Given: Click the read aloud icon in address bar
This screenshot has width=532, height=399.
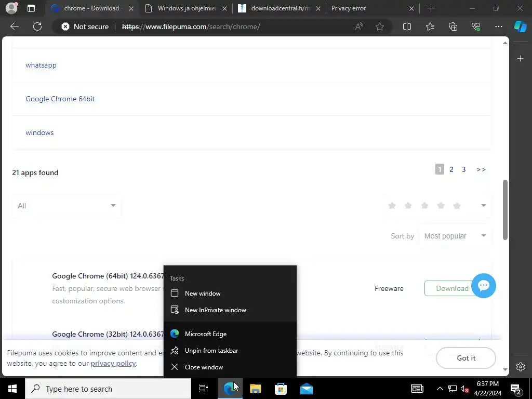Looking at the screenshot, I should point(359,26).
